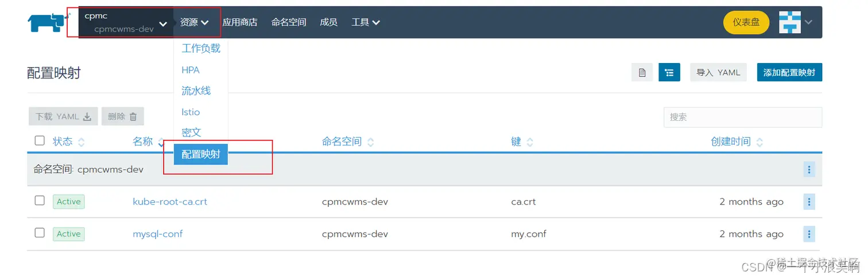This screenshot has height=278, width=868.
Task: Click the ca.crt key cell
Action: 524,202
